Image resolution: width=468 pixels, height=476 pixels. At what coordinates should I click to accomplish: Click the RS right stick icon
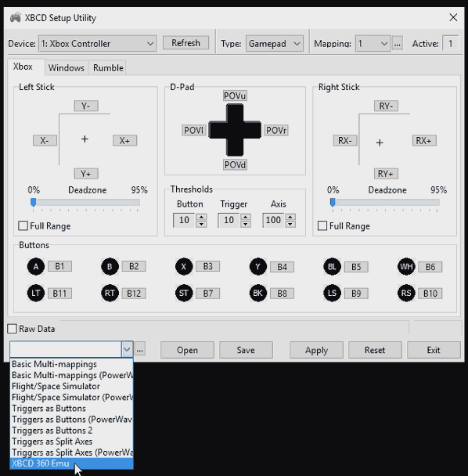pos(406,294)
